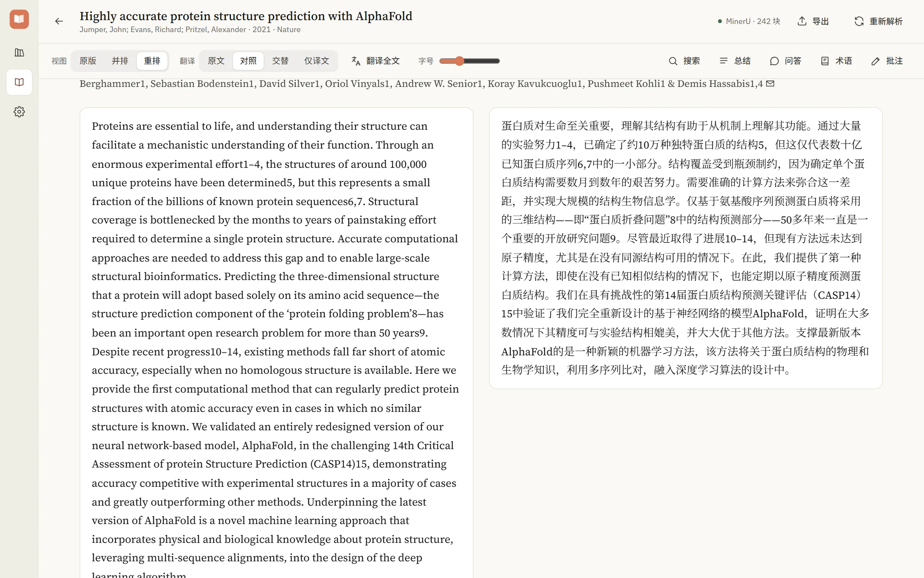
Task: Choose 仅译文 translation mode
Action: click(317, 61)
